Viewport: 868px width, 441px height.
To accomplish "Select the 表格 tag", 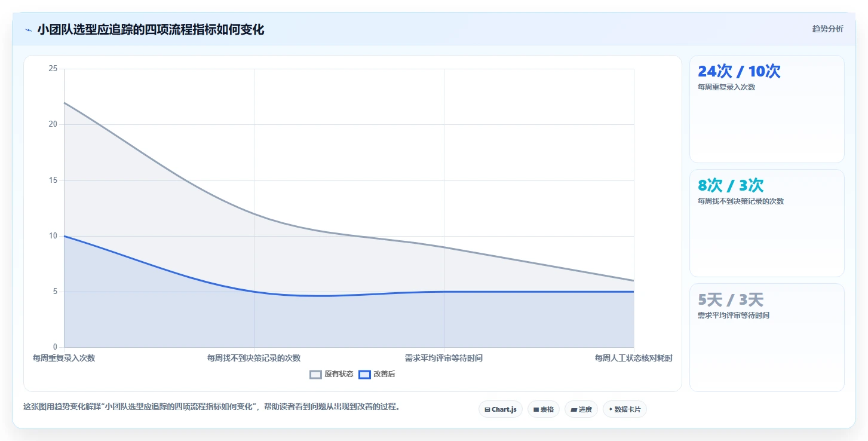I will [544, 409].
